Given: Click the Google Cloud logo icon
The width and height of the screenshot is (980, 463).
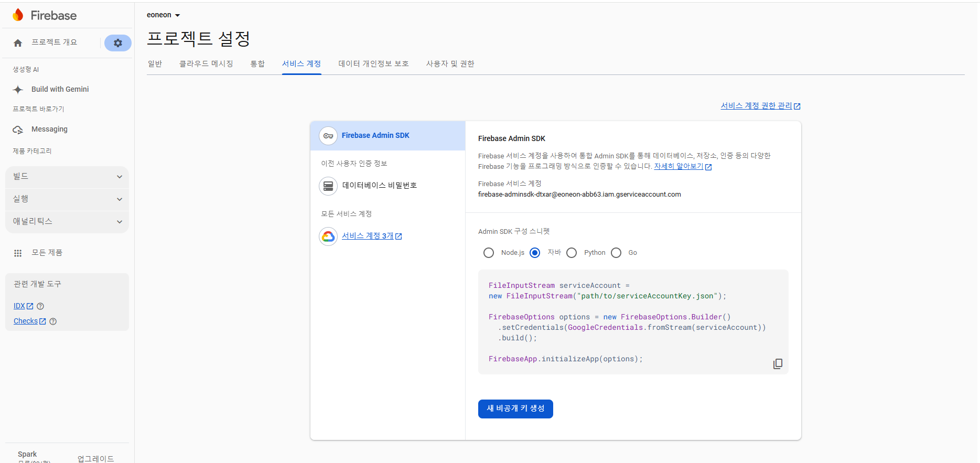Looking at the screenshot, I should (x=328, y=236).
